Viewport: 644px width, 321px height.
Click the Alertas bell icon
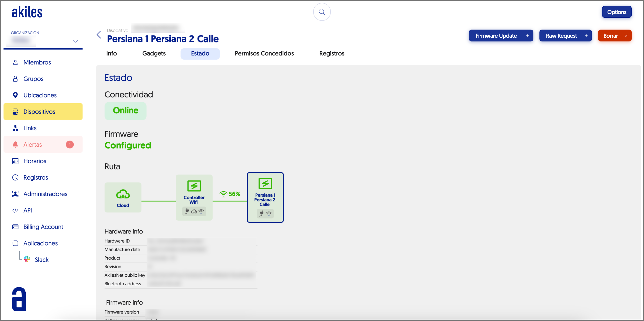(15, 145)
